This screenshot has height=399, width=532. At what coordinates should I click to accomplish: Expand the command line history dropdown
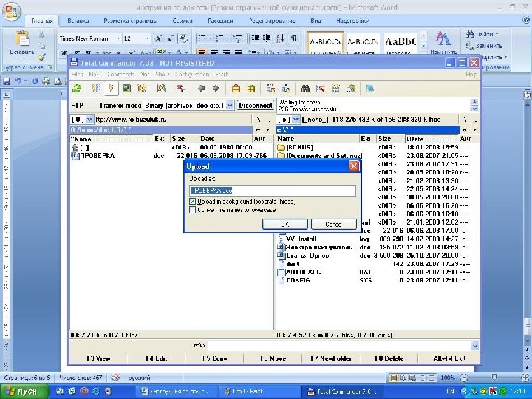tap(475, 346)
